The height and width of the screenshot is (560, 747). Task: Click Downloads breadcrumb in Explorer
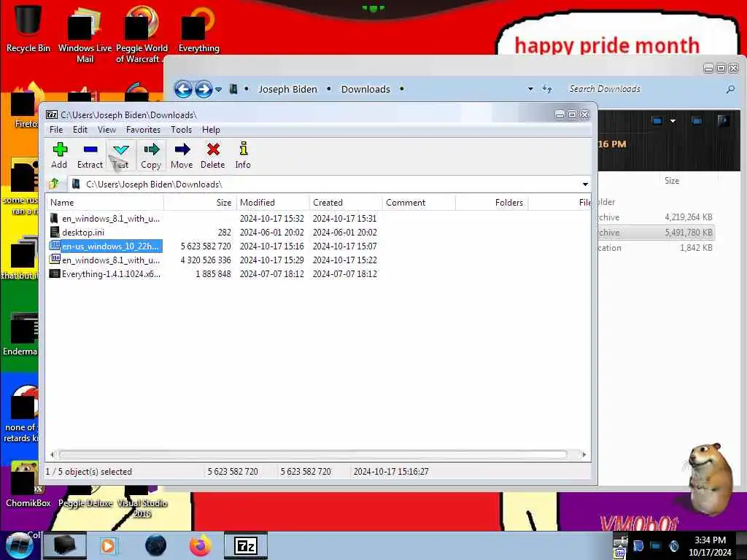365,89
